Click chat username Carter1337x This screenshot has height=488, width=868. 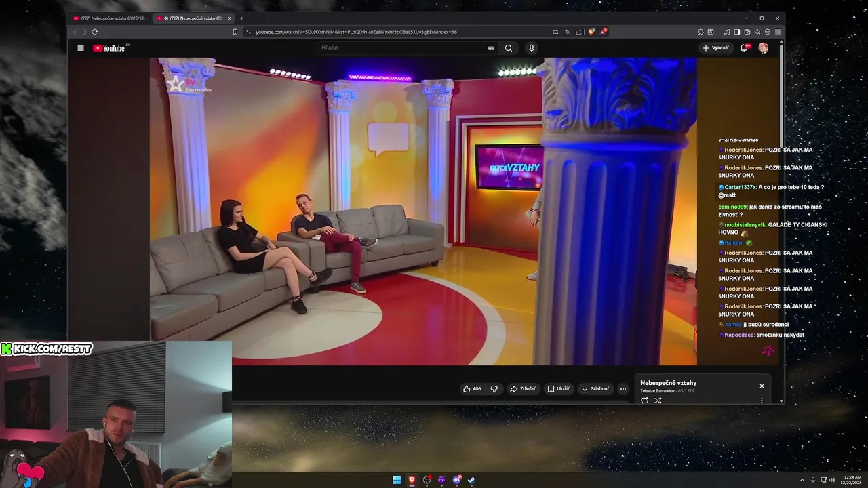pyautogui.click(x=740, y=187)
